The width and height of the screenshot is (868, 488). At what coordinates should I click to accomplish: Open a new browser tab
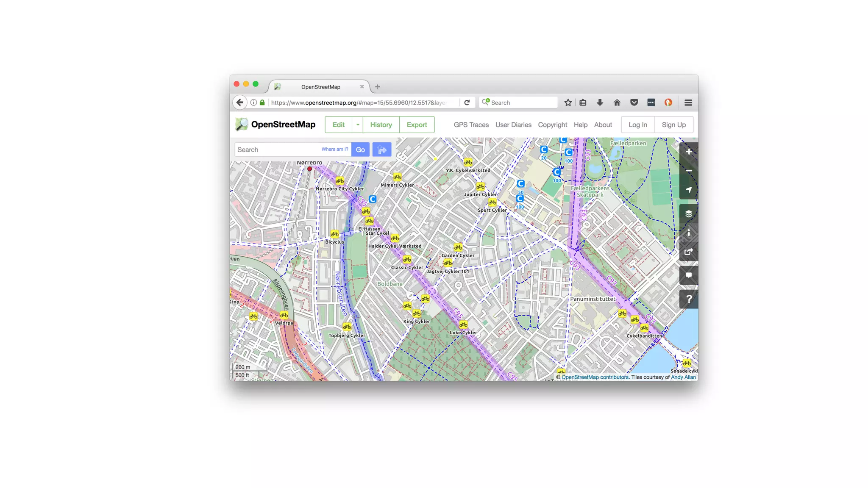(377, 87)
